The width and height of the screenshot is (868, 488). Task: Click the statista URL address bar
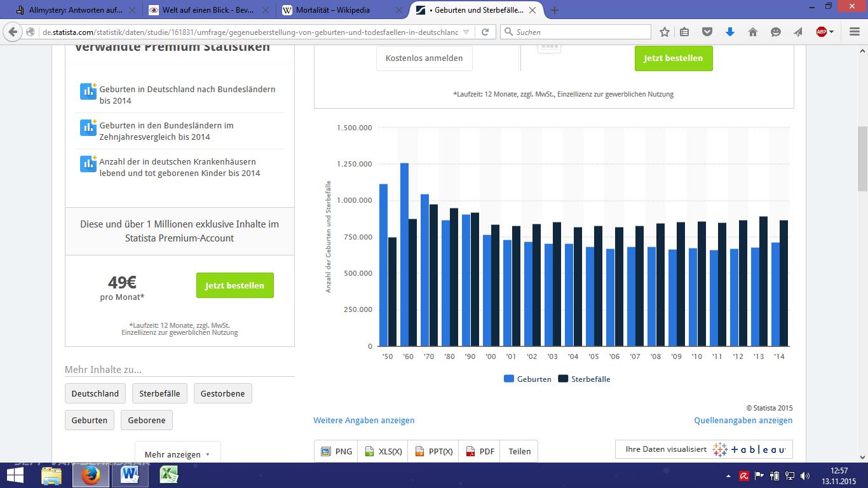(250, 32)
